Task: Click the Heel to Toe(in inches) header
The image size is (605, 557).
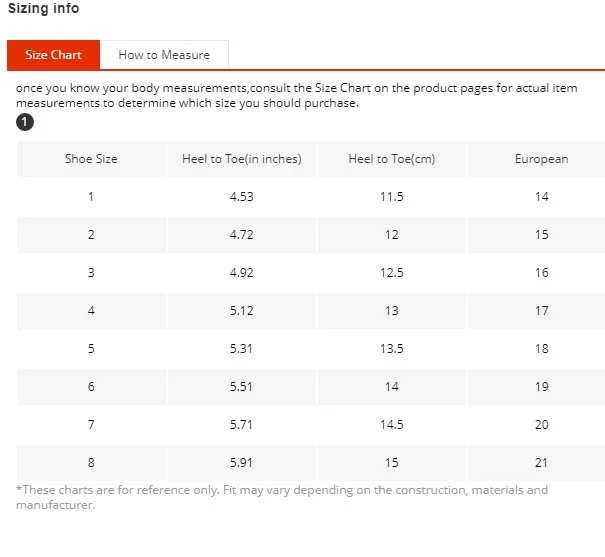Action: tap(242, 159)
